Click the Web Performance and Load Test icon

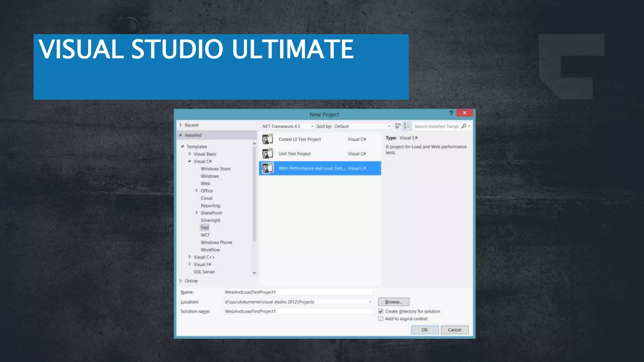(268, 168)
